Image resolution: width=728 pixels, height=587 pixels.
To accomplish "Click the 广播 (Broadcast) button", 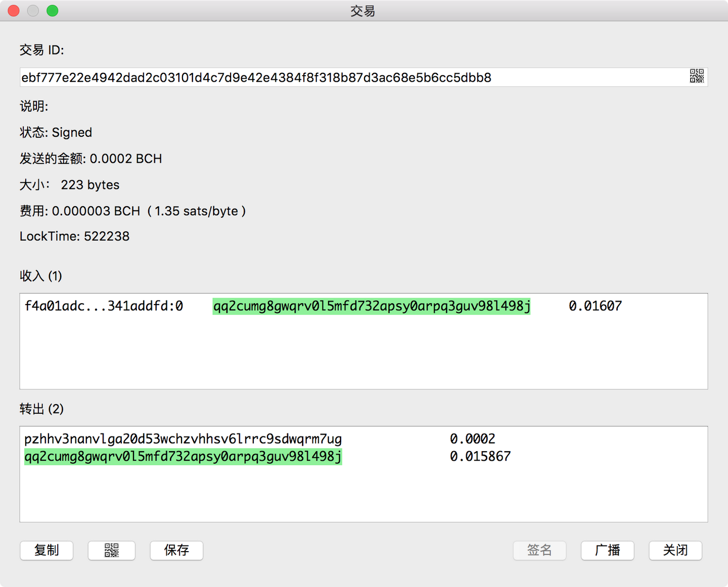I will [x=607, y=550].
